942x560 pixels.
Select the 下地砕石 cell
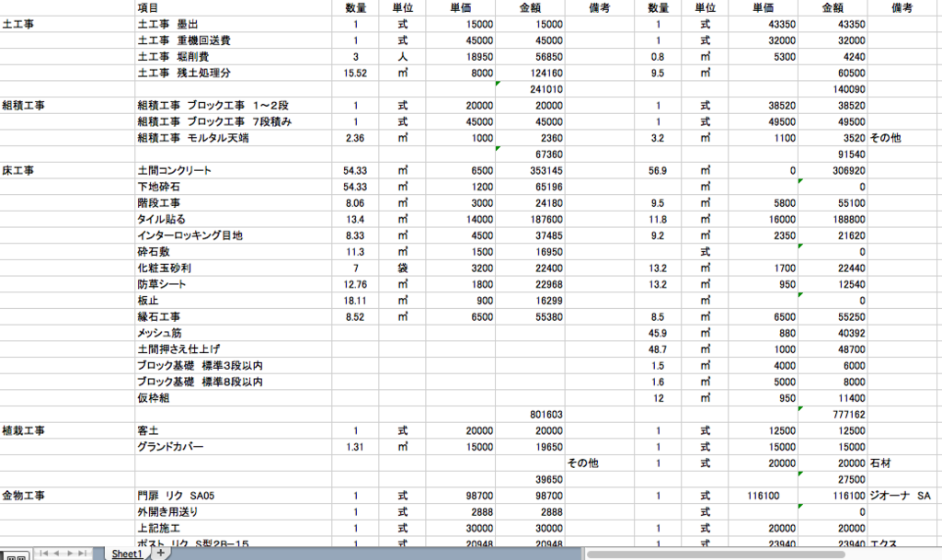(x=233, y=187)
